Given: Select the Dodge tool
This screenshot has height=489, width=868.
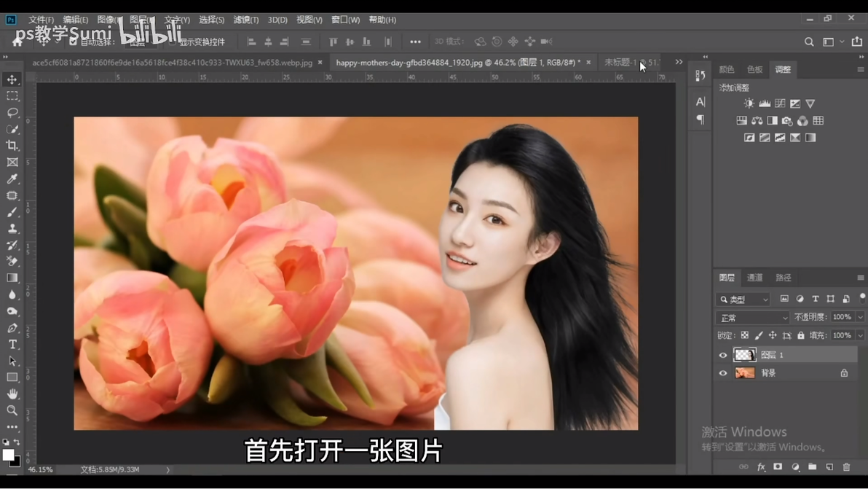Looking at the screenshot, I should coord(12,311).
